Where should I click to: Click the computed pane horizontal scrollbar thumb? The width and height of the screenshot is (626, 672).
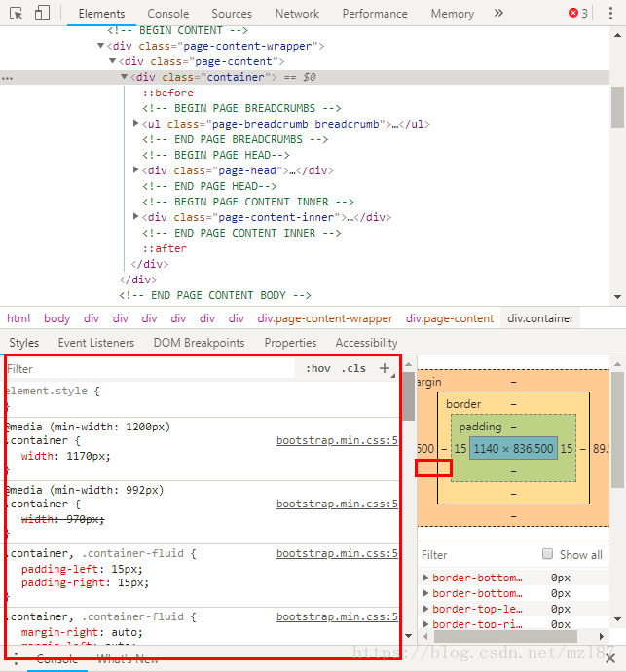point(505,636)
